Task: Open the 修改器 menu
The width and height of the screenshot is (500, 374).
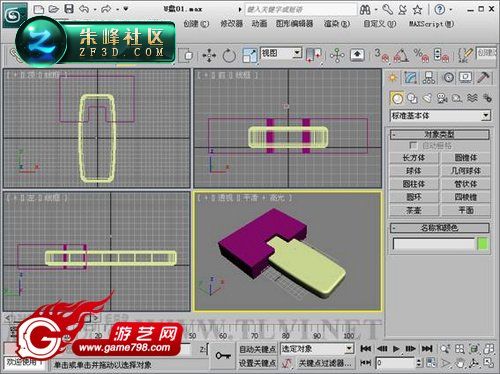Action: (231, 24)
